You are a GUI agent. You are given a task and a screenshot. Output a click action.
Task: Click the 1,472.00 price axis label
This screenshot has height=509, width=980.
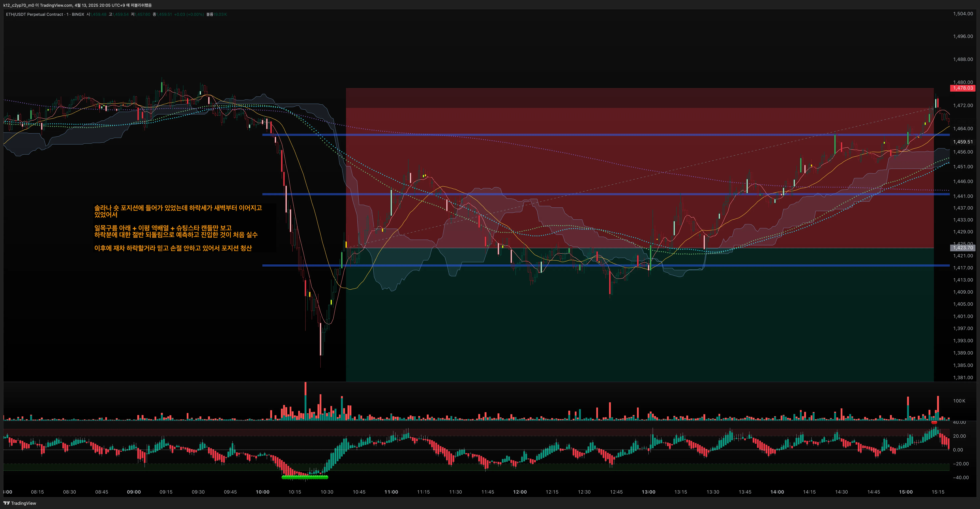click(x=963, y=106)
